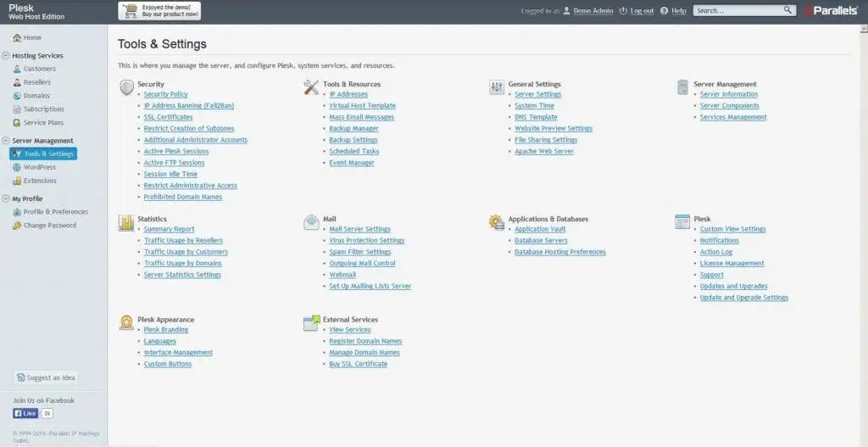Image resolution: width=868 pixels, height=447 pixels.
Task: Go to Domains in sidebar
Action: coord(36,96)
